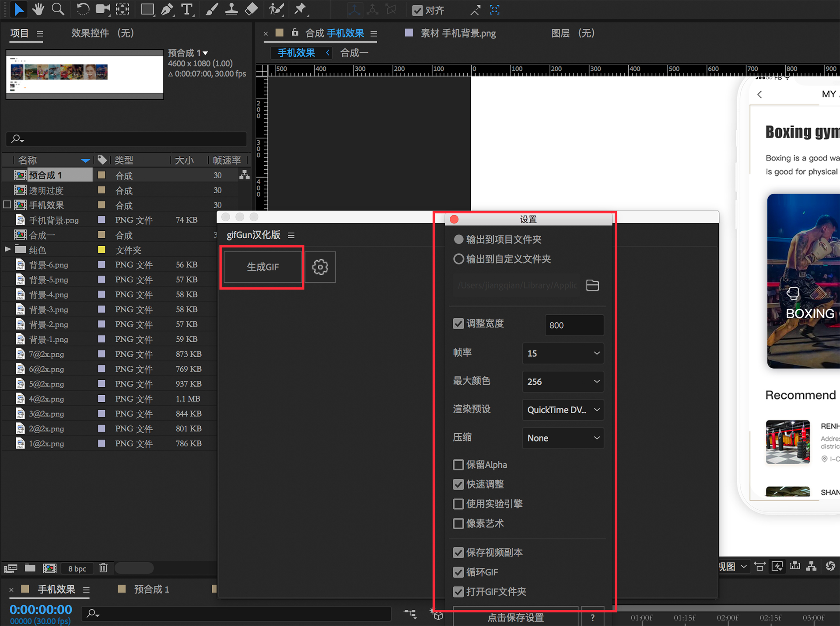Image resolution: width=840 pixels, height=626 pixels.
Task: Uncheck the 循环GIF checkbox
Action: [458, 572]
